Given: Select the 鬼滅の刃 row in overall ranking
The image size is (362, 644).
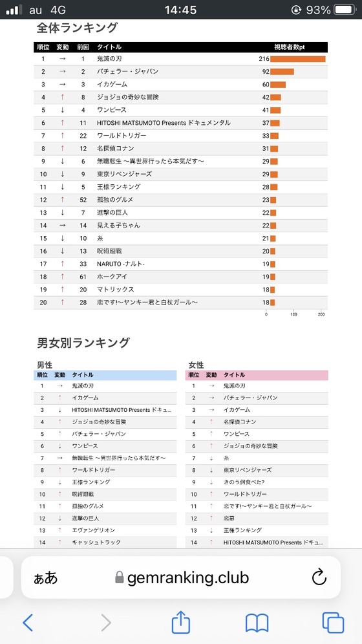Looking at the screenshot, I should tap(180, 59).
